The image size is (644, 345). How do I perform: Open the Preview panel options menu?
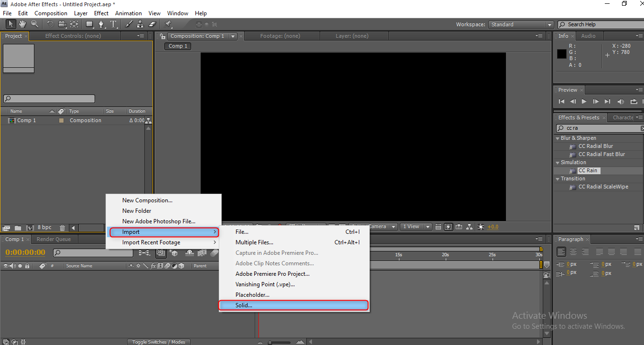pyautogui.click(x=640, y=90)
